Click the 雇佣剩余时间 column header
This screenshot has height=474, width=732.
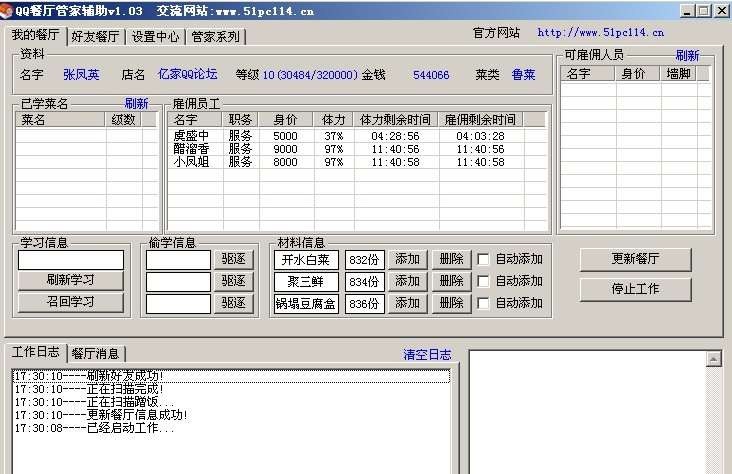(x=480, y=120)
